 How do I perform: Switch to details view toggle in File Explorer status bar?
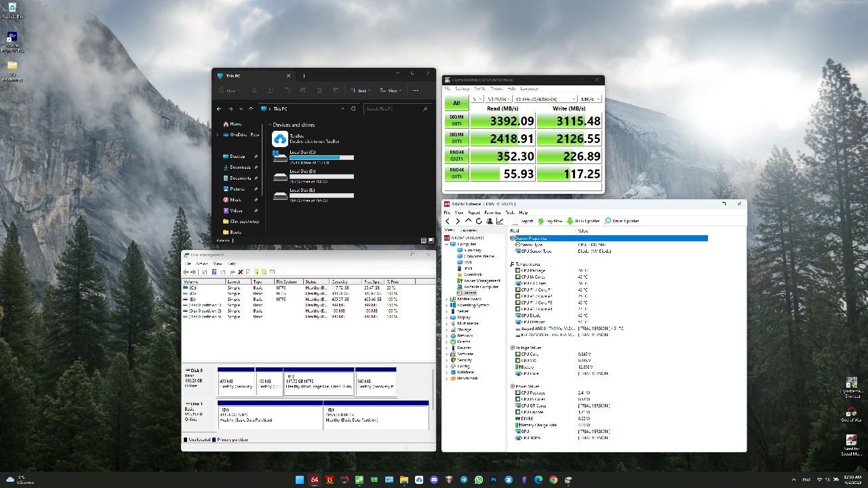pos(424,240)
